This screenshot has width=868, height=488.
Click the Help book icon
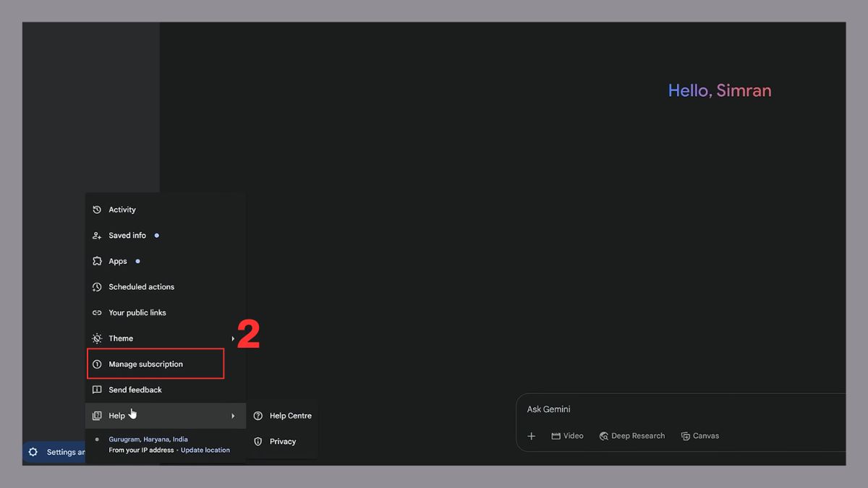[x=97, y=416]
